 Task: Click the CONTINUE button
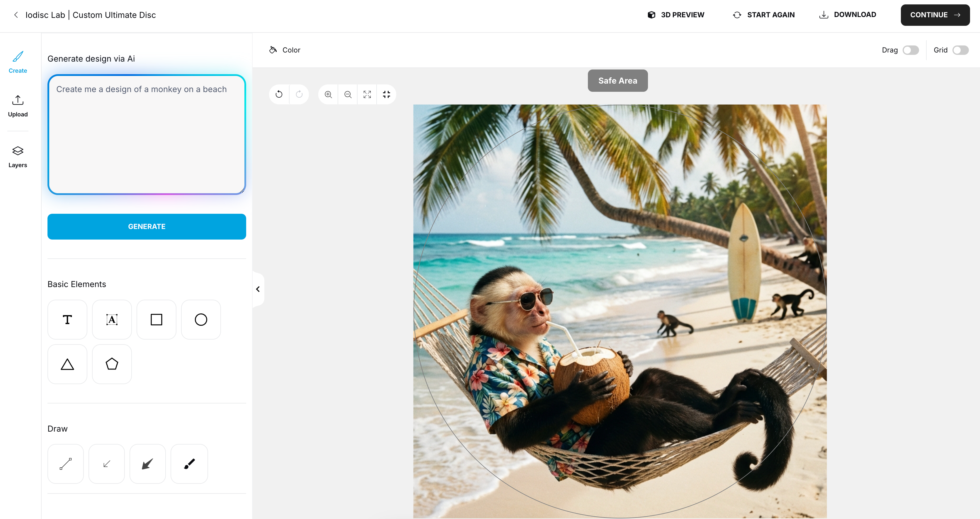(935, 15)
